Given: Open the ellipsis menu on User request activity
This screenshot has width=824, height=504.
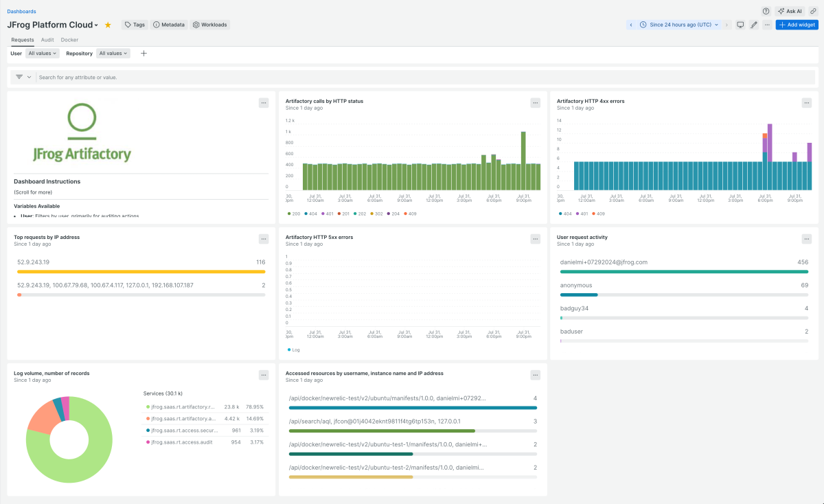Looking at the screenshot, I should 807,239.
